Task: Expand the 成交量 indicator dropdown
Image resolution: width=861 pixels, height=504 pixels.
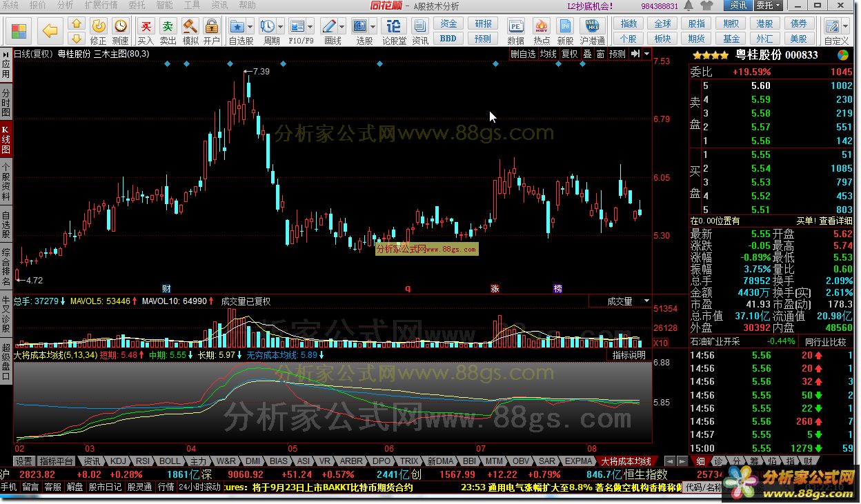Action: pyautogui.click(x=646, y=301)
